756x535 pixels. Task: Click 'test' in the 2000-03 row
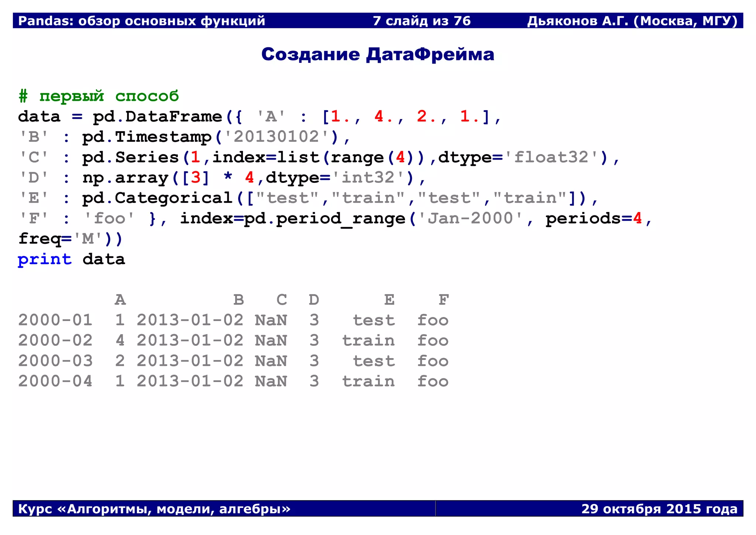[x=374, y=361]
